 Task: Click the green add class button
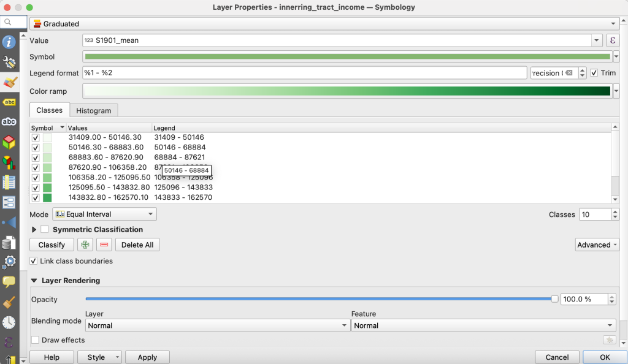click(x=85, y=245)
